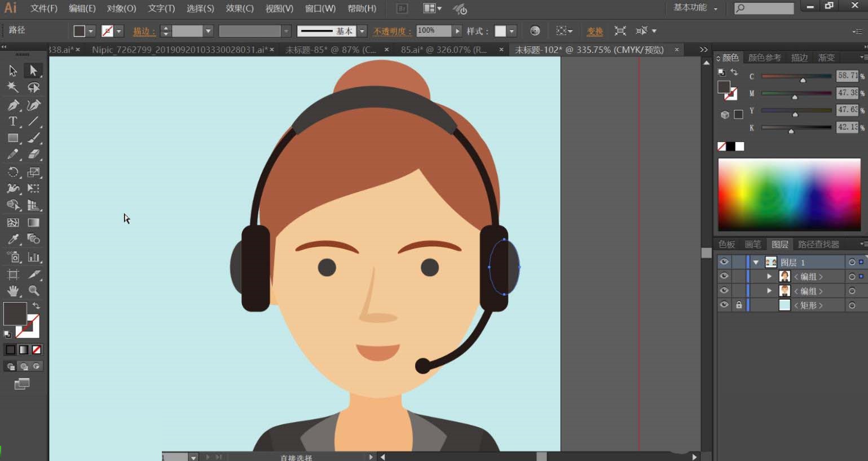Choose the Magic Wand tool
This screenshot has width=868, height=461.
[13, 87]
